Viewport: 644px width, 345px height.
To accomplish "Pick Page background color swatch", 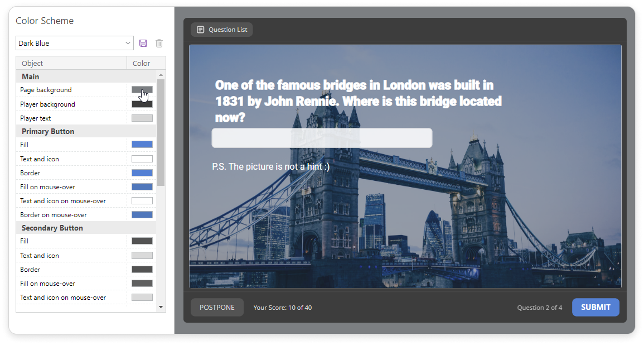I will point(142,90).
